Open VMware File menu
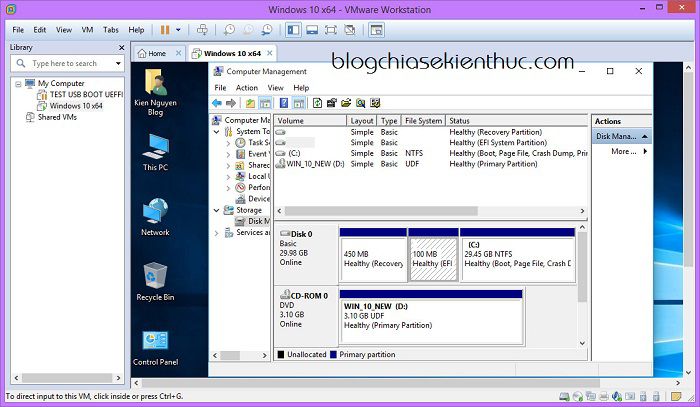 (18, 30)
